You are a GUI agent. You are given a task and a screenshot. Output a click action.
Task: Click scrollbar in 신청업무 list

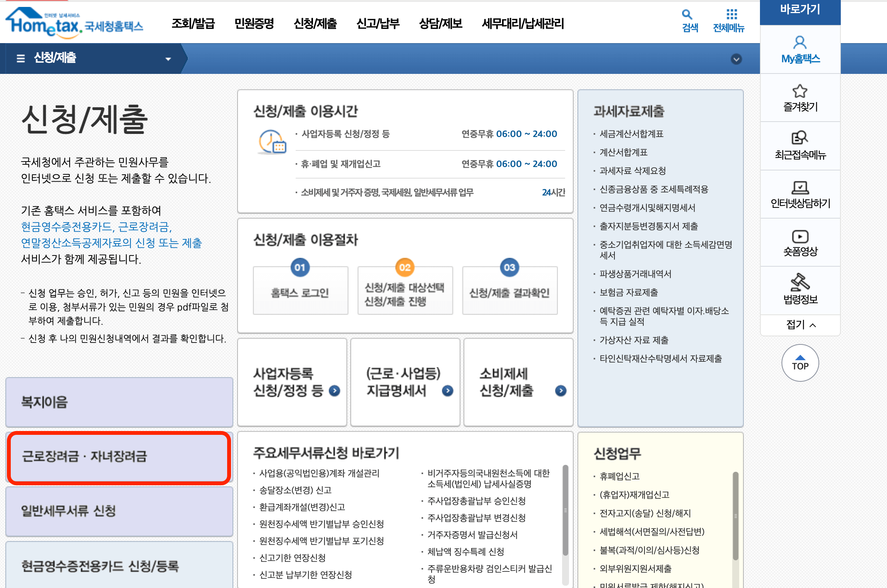pos(735,516)
